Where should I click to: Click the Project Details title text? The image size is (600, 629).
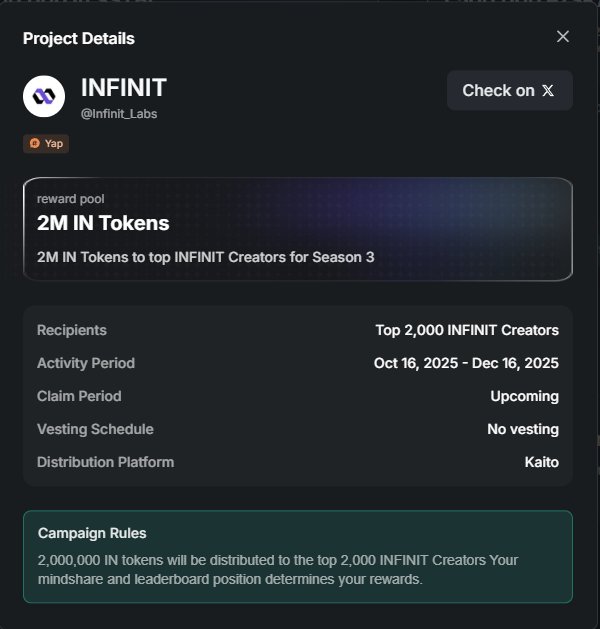79,39
